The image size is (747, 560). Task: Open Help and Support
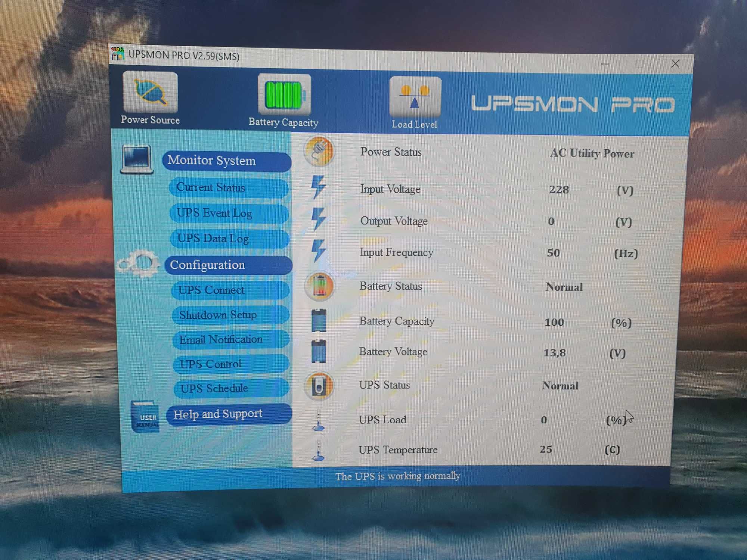(229, 414)
